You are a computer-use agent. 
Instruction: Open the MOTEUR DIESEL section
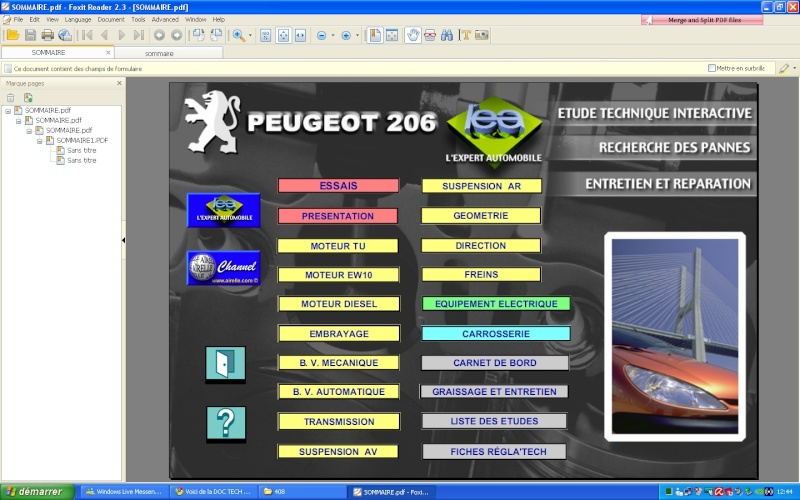[x=339, y=304]
